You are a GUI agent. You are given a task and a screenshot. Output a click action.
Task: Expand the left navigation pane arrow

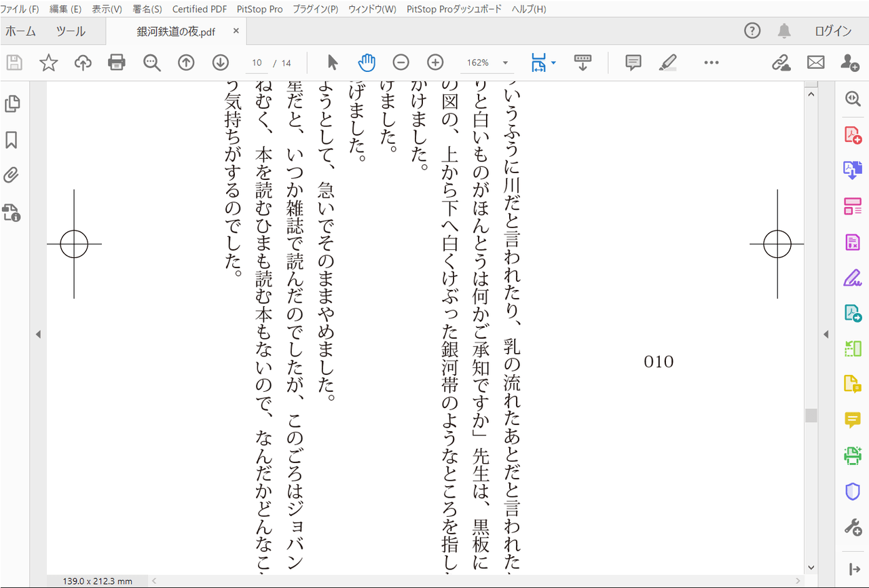coord(38,334)
